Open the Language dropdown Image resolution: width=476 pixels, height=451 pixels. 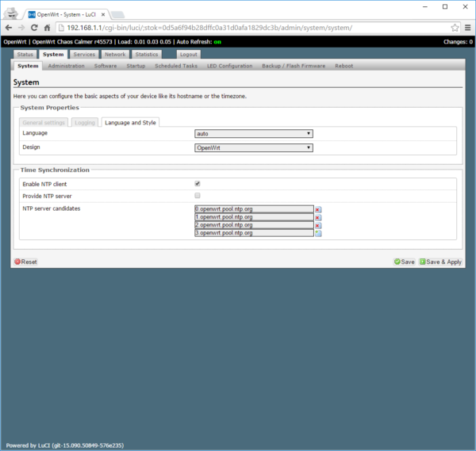(x=253, y=134)
